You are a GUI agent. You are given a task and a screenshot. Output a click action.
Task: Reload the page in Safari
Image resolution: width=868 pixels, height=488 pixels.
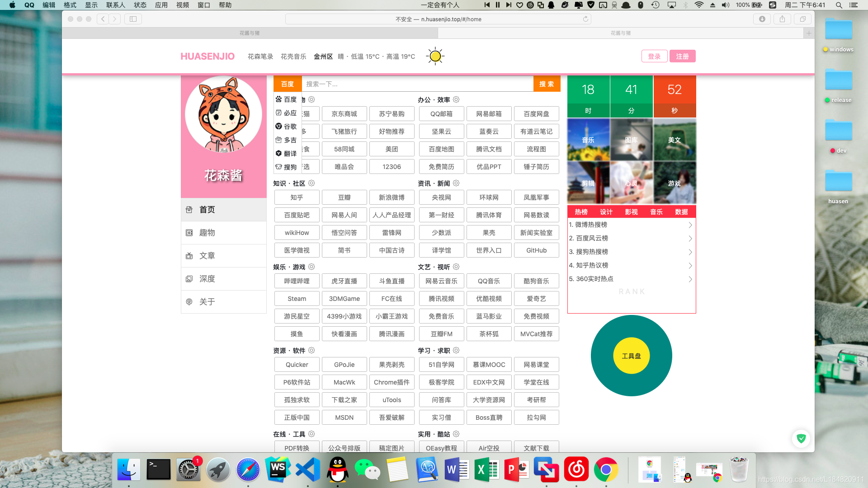[x=585, y=19]
